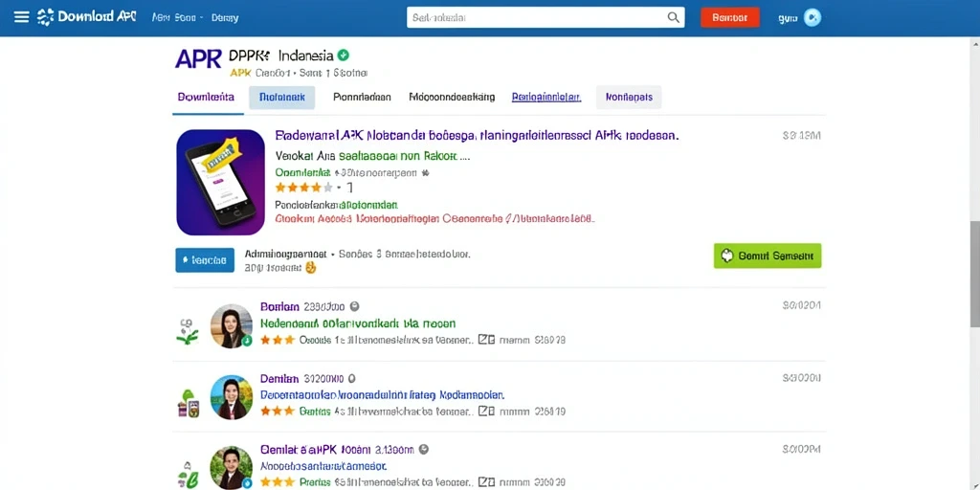Image resolution: width=980 pixels, height=490 pixels.
Task: Click the grey badge icon after 'Bonlam'
Action: coord(354,306)
